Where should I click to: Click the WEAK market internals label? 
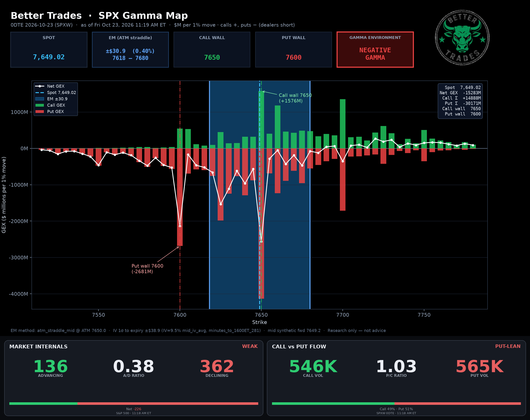pos(250,346)
